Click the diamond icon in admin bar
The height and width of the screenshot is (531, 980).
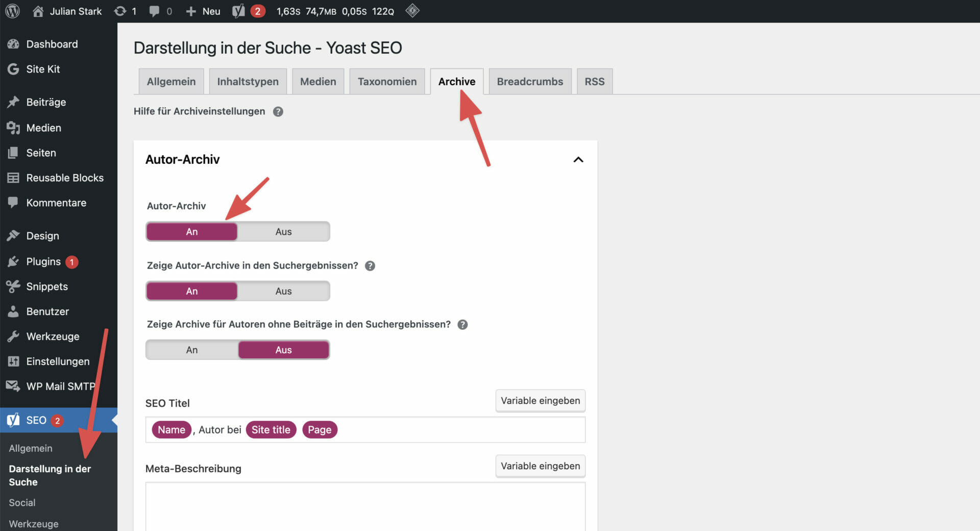tap(412, 11)
